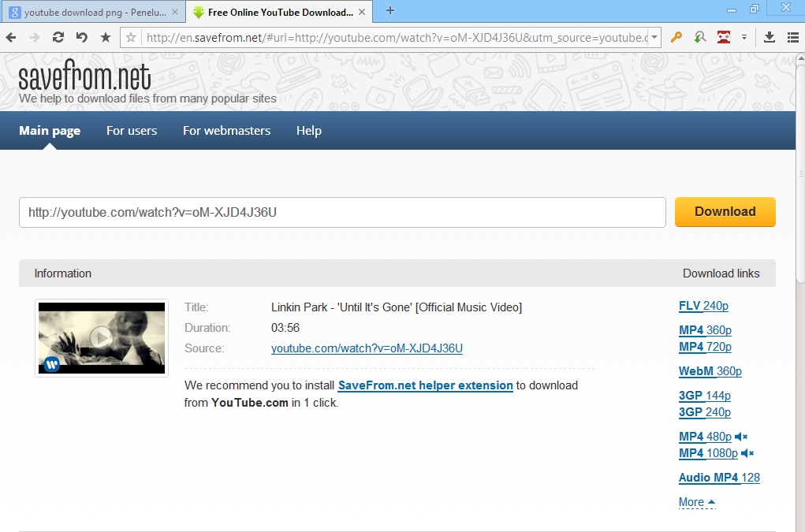Open the address bar history dropdown arrow
Image resolution: width=805 pixels, height=532 pixels.
(654, 38)
